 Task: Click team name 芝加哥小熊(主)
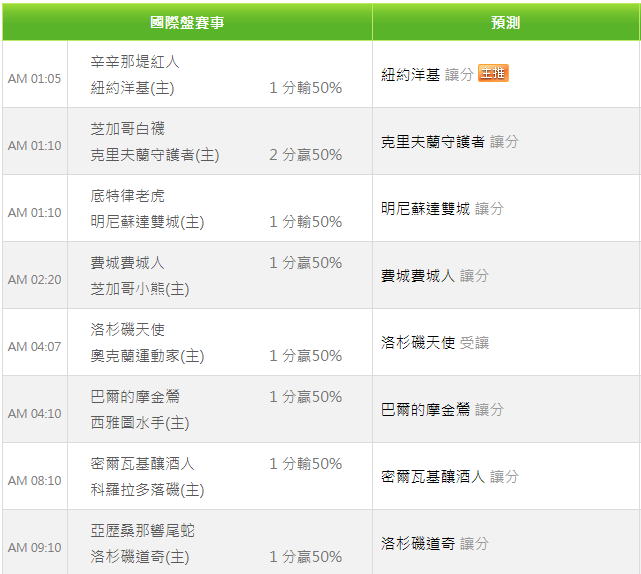tap(140, 289)
